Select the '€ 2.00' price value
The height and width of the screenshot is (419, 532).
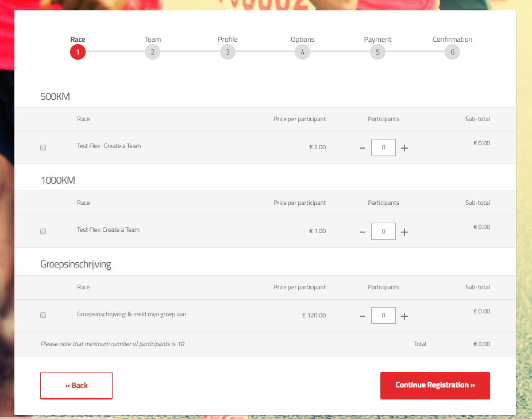click(x=318, y=147)
